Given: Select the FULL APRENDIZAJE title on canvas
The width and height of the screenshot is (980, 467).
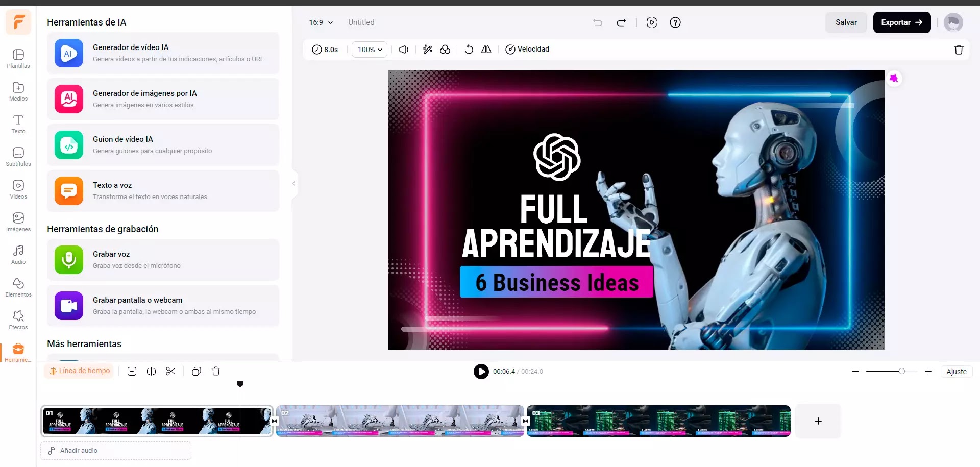Looking at the screenshot, I should 555,226.
